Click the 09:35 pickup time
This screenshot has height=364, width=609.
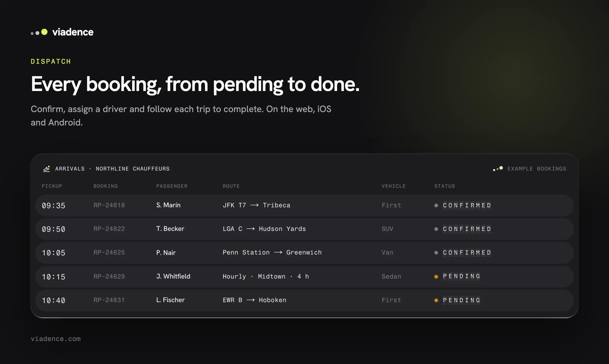pyautogui.click(x=53, y=205)
